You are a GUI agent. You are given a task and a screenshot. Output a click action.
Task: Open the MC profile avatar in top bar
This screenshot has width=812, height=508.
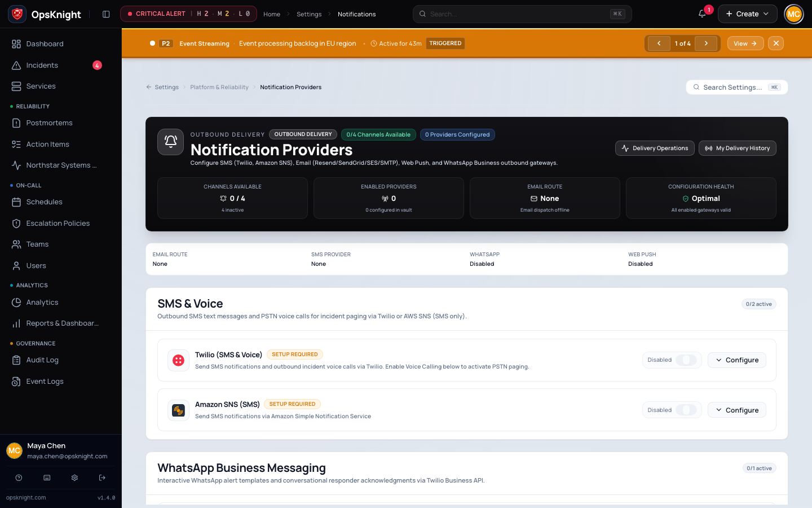[794, 14]
